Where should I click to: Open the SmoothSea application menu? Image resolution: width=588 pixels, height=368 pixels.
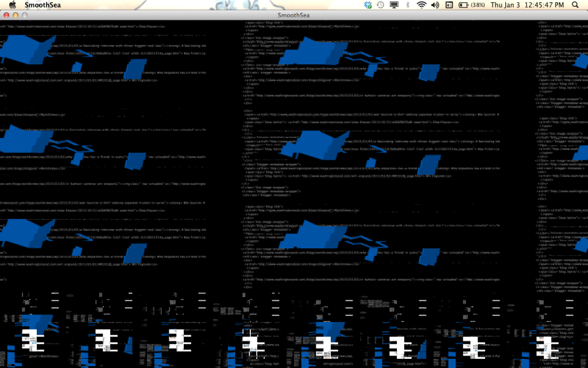[44, 5]
